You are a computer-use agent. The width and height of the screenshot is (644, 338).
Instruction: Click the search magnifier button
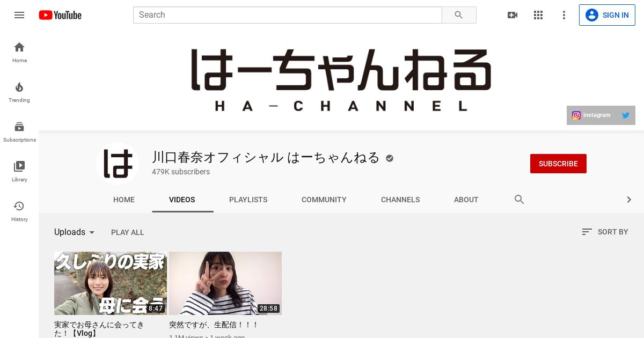click(x=459, y=15)
